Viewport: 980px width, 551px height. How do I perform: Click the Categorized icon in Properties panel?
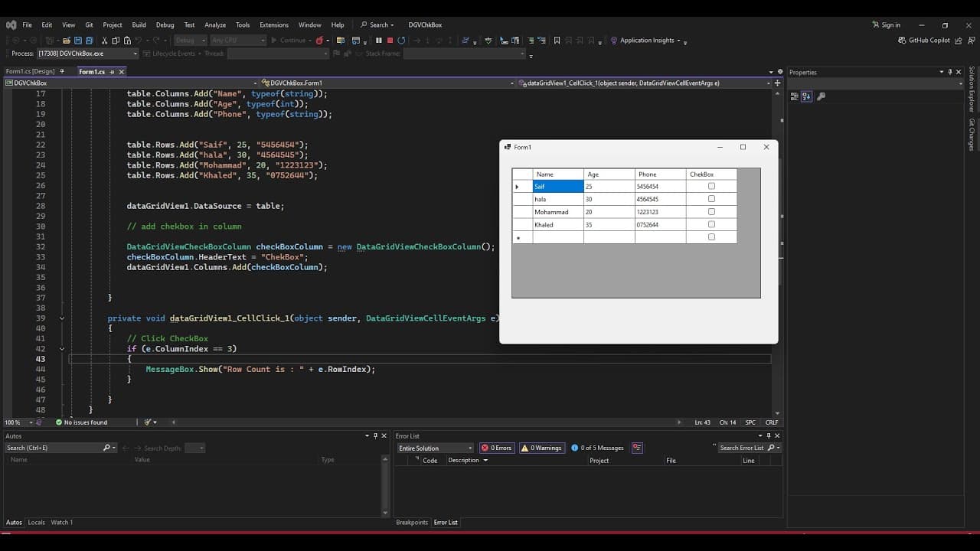pyautogui.click(x=795, y=96)
